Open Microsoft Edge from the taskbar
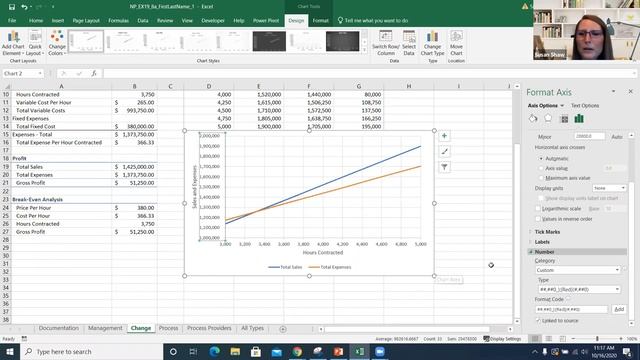This screenshot has width=640, height=360. click(x=214, y=351)
